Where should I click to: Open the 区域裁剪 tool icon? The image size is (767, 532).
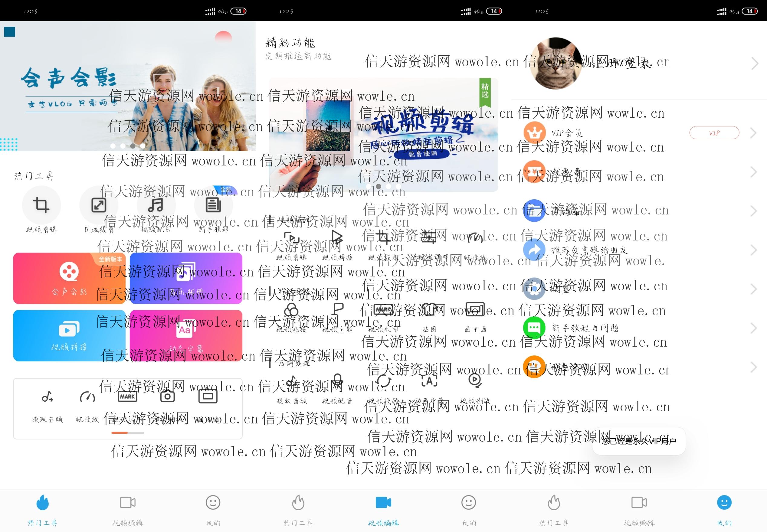(x=99, y=205)
